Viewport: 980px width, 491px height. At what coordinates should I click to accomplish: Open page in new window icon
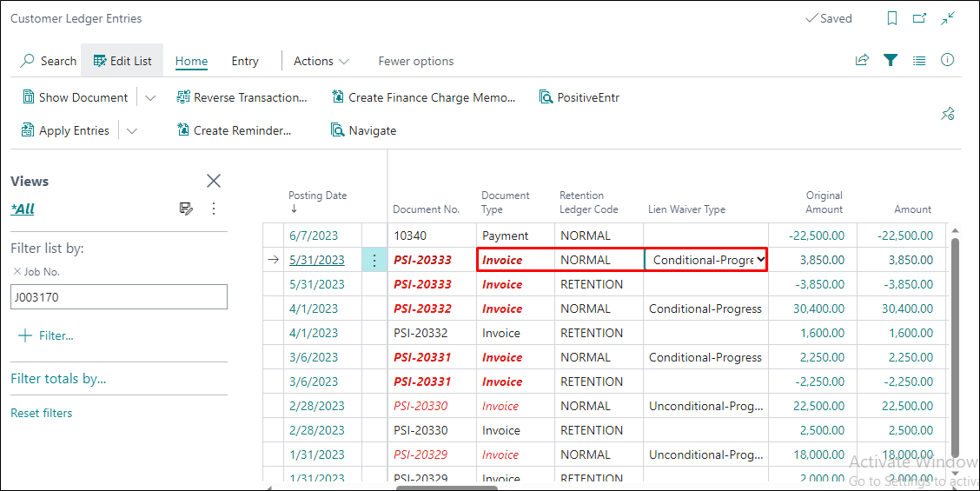919,18
